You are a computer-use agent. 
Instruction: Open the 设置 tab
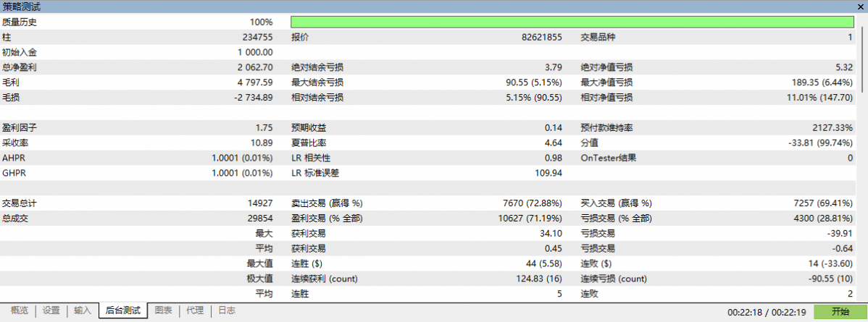pos(51,311)
